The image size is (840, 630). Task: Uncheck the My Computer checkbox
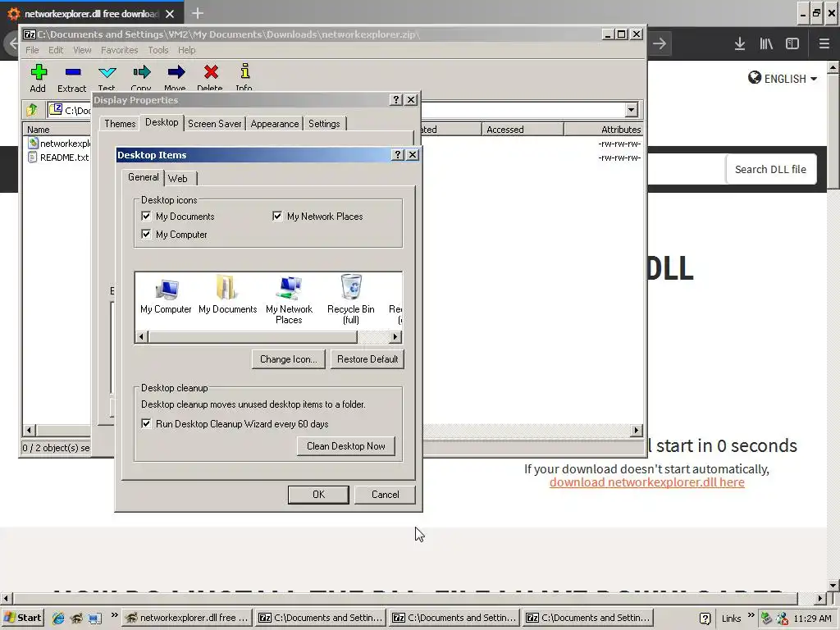click(146, 234)
